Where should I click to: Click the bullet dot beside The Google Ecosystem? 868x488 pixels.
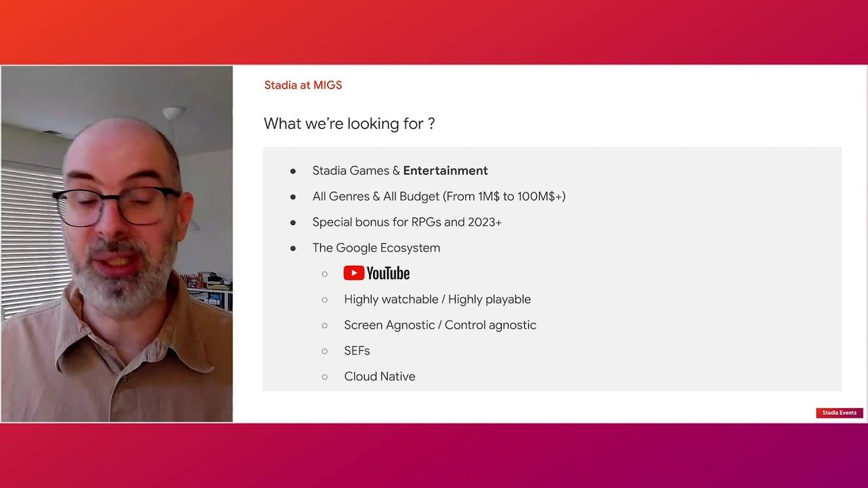pyautogui.click(x=293, y=249)
